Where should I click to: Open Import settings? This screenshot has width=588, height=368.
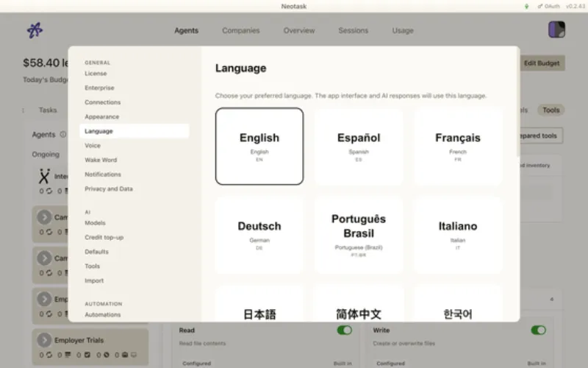(135, 280)
